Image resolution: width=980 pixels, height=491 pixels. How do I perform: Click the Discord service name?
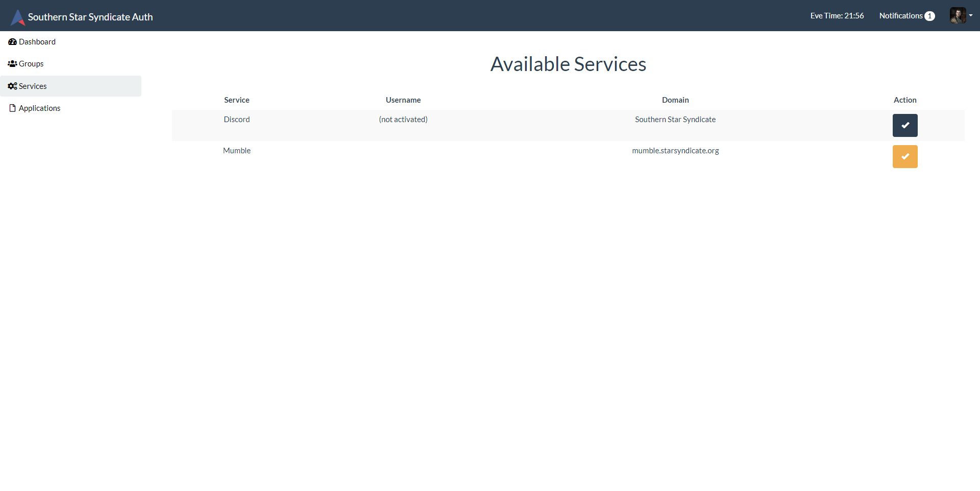point(237,120)
